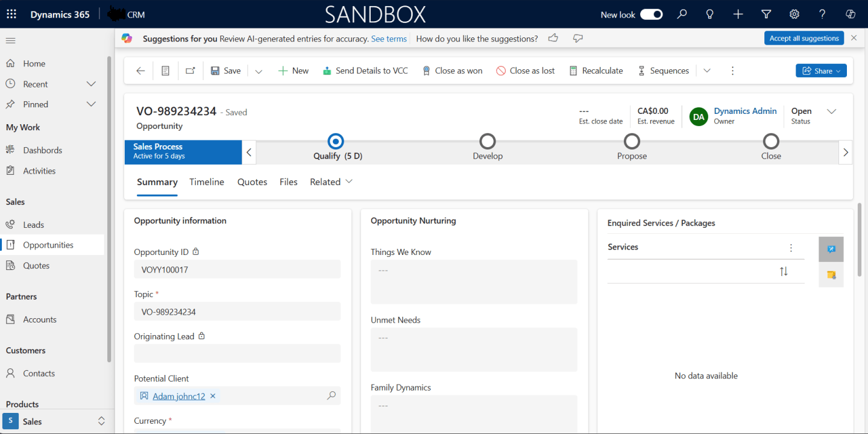Viewport: 868px width, 434px height.
Task: Open the Adam johnc12 client link
Action: (178, 396)
